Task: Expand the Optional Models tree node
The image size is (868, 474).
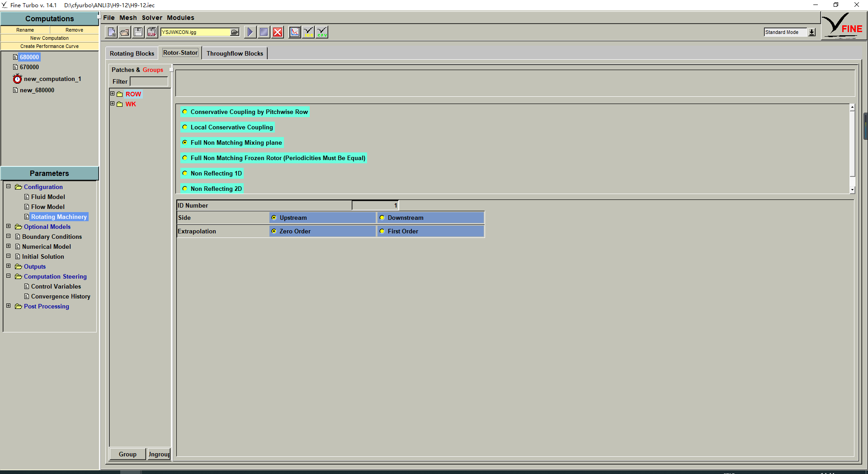Action: (8, 227)
